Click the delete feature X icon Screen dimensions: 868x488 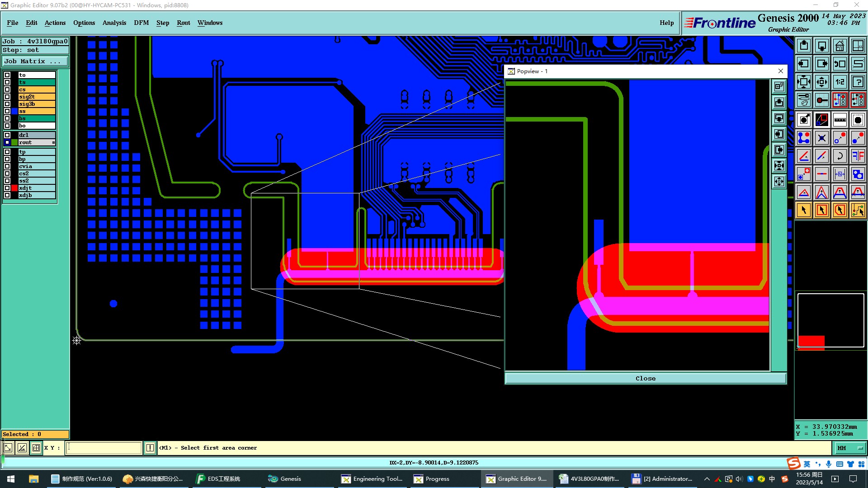coord(821,138)
